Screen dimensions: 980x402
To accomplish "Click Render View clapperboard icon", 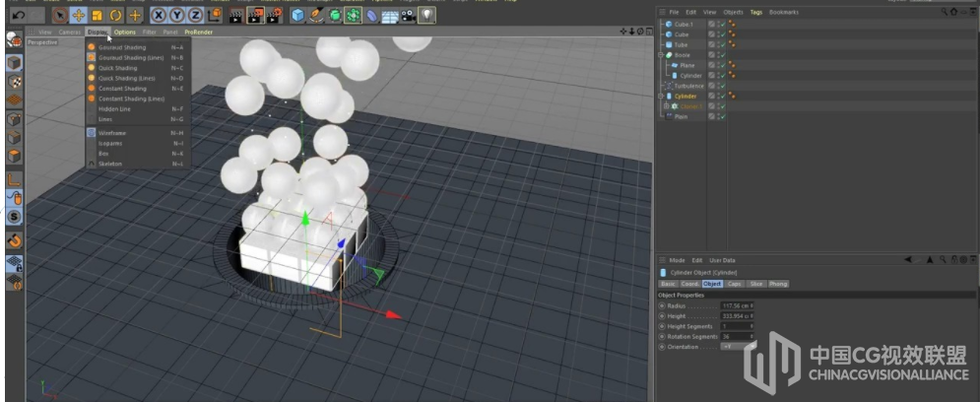I will (236, 15).
